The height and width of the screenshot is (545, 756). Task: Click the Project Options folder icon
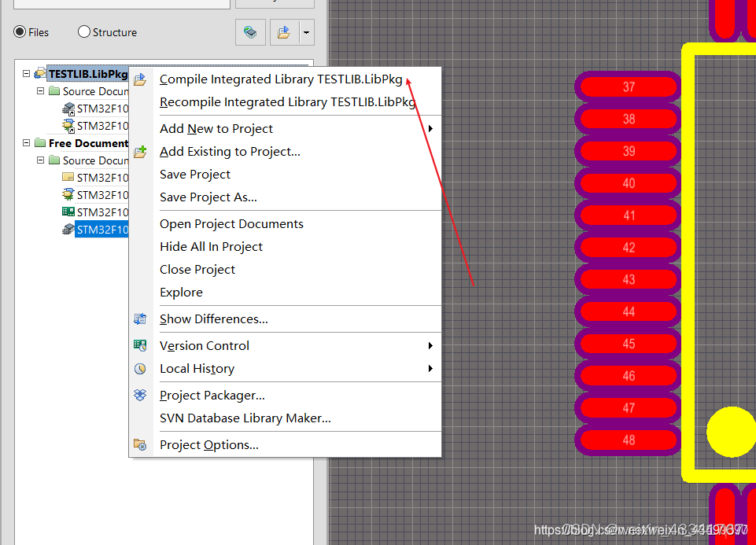point(140,445)
